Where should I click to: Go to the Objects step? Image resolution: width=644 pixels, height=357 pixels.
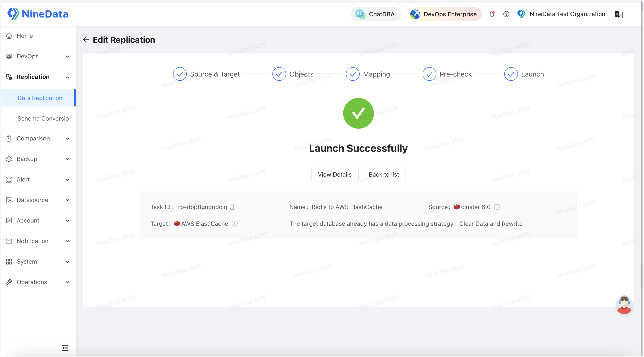[x=293, y=74]
